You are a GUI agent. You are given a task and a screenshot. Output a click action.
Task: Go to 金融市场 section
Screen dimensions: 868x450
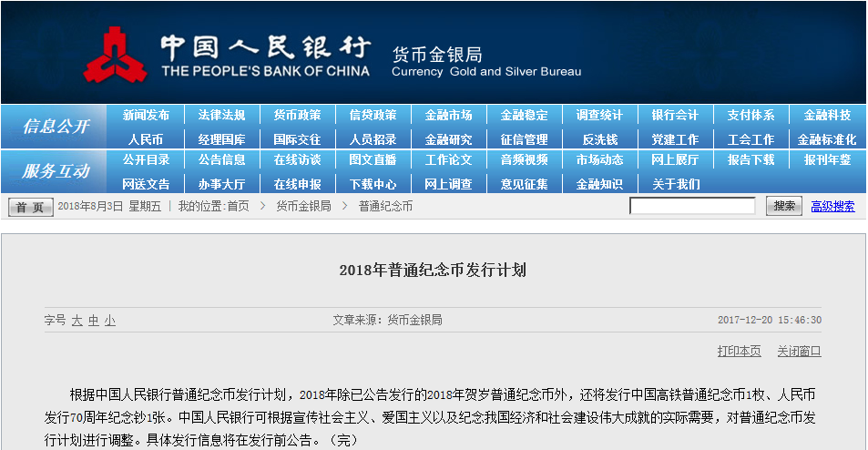click(448, 116)
